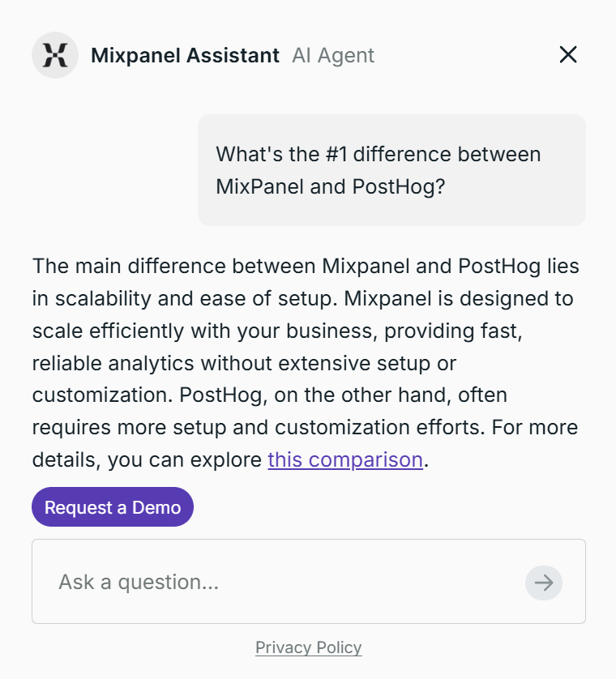Click the assistant's reply paragraph
Viewport: 616px width, 679px height.
[x=306, y=363]
